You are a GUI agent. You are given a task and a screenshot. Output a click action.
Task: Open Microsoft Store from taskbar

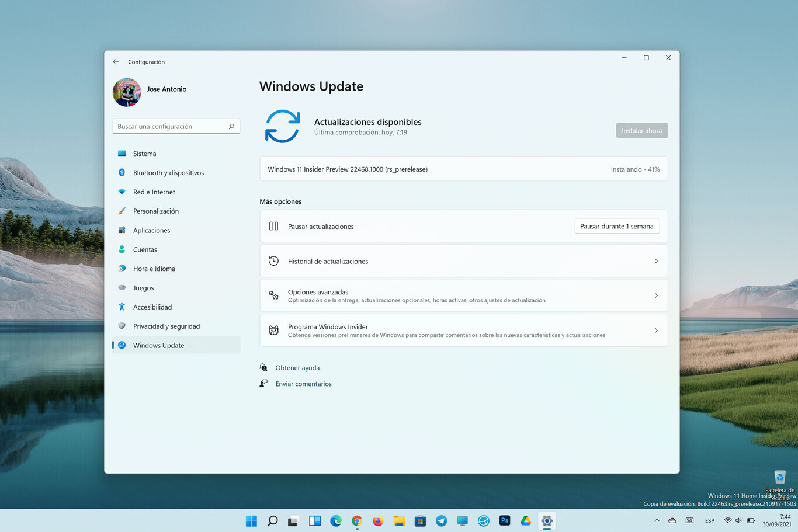click(x=420, y=521)
